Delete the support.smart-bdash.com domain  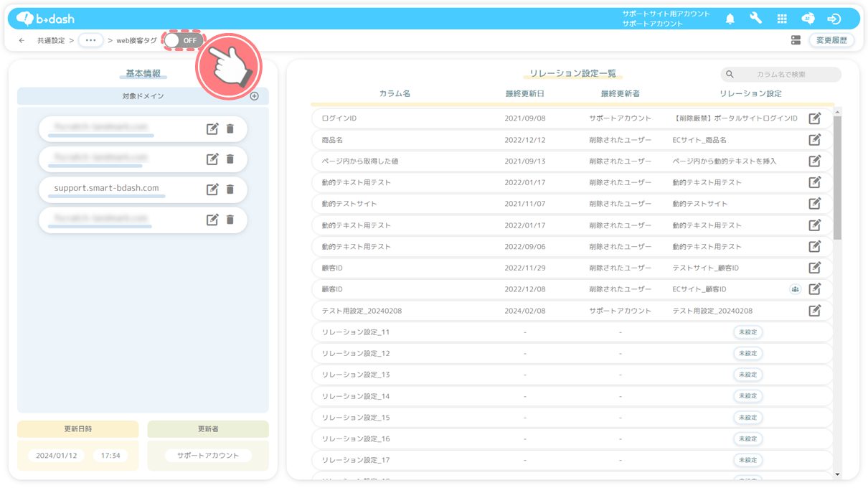[230, 189]
